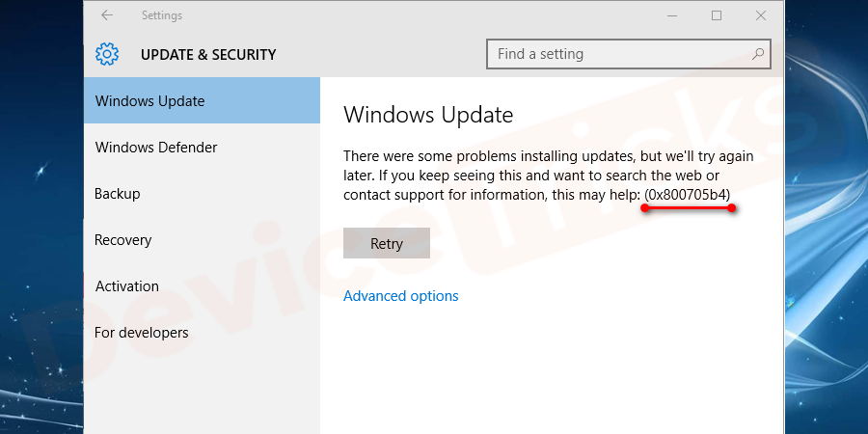Retry installing the updates
The width and height of the screenshot is (868, 434).
(387, 243)
